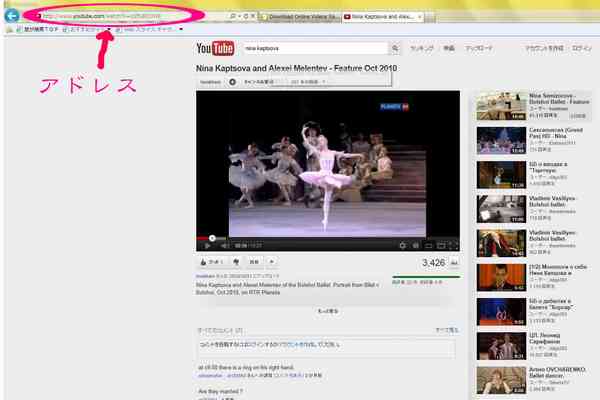Click the see all comments link
600x400 pixels.
pyautogui.click(x=447, y=330)
